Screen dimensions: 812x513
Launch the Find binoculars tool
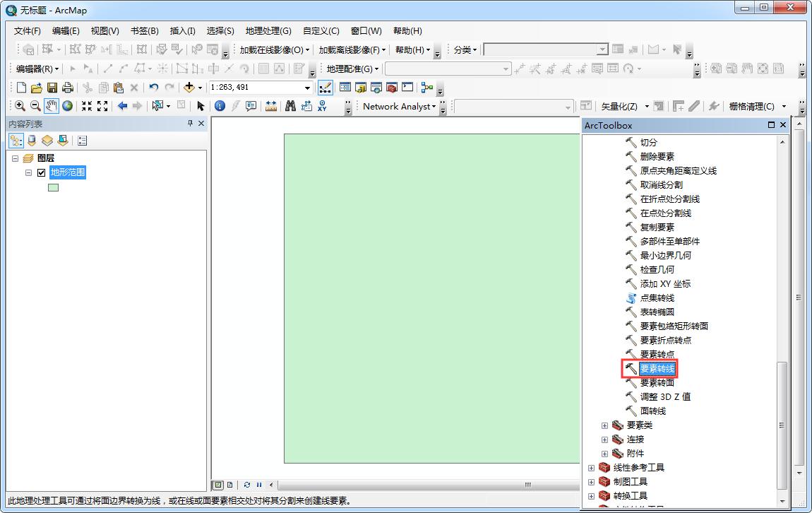[290, 106]
